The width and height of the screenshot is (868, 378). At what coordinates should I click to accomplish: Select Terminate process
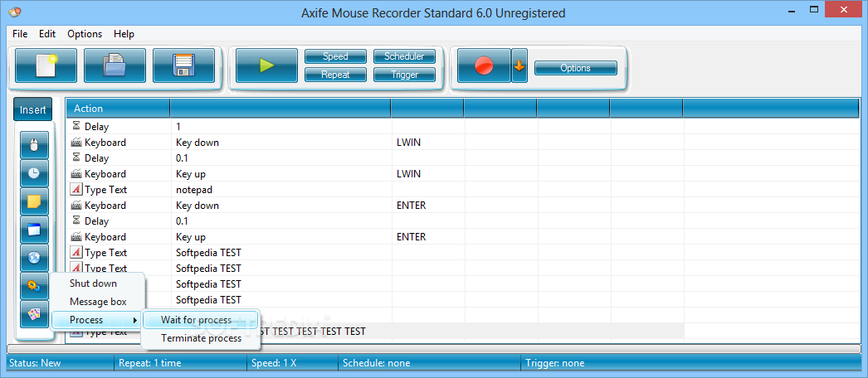coord(200,338)
